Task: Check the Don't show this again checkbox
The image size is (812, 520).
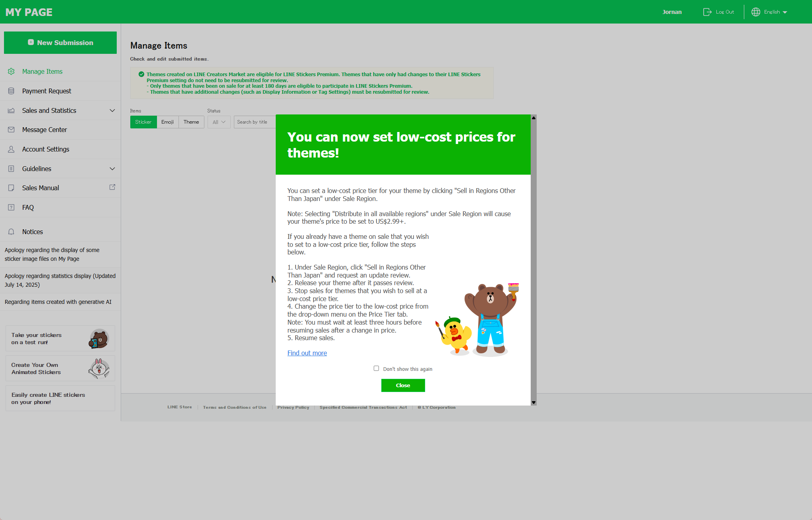Action: pos(376,368)
